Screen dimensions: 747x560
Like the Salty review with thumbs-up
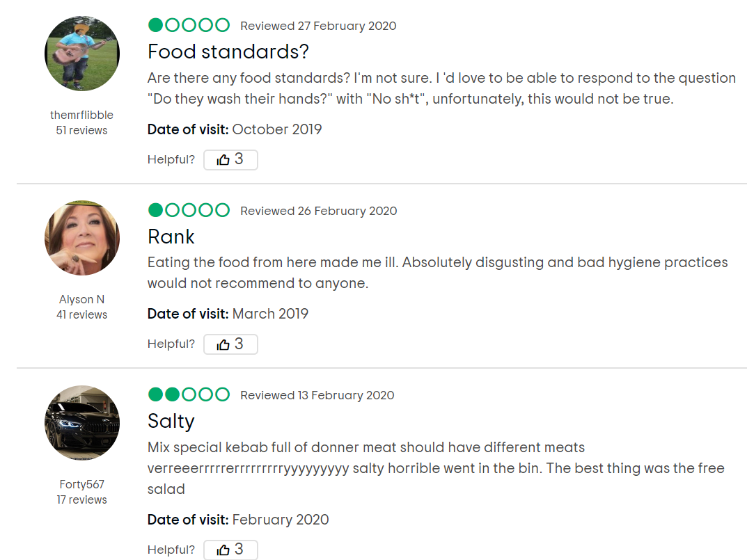(x=230, y=550)
